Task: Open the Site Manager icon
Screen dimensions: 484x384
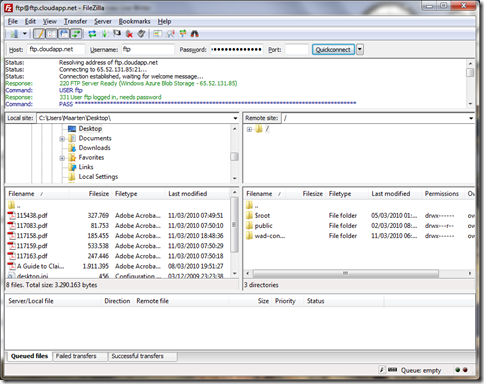Action: click(14, 34)
